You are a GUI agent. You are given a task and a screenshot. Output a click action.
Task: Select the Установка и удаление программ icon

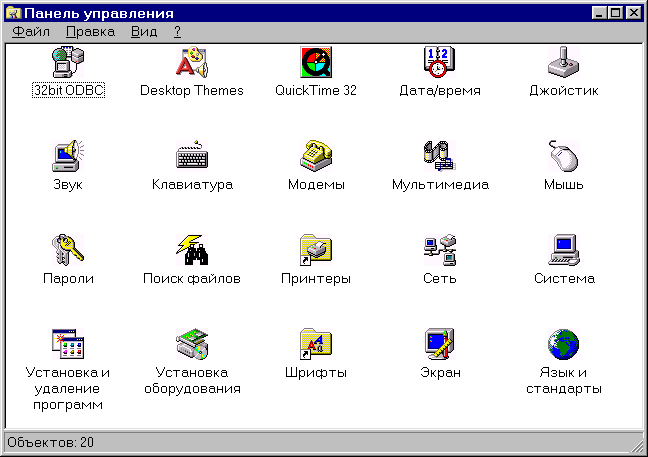tap(68, 344)
